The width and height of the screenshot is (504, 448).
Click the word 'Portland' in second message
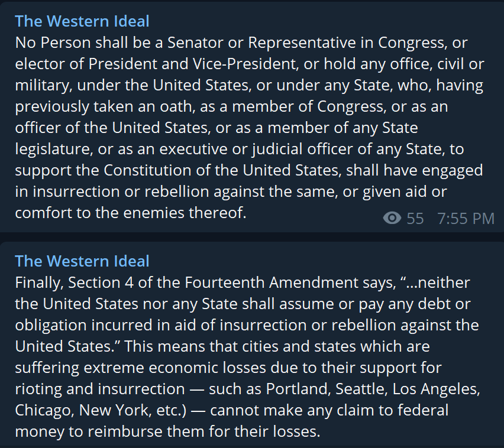(x=298, y=389)
